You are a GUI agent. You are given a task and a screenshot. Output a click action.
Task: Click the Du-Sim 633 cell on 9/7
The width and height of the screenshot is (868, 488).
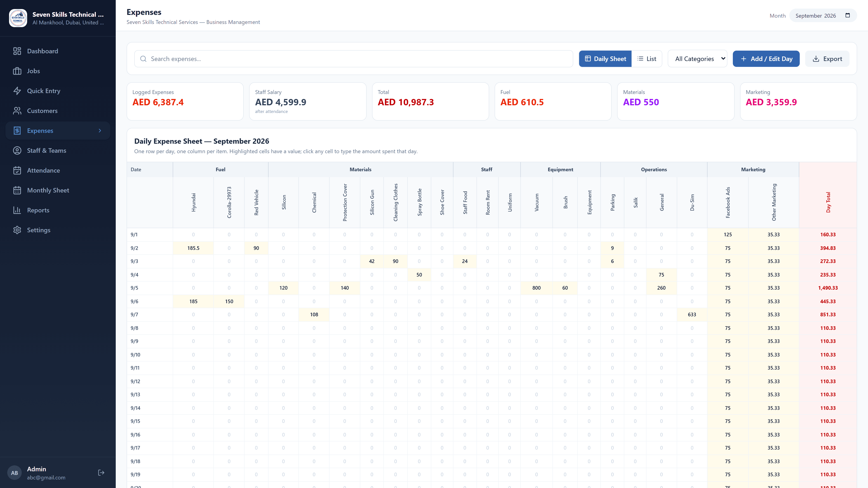692,314
